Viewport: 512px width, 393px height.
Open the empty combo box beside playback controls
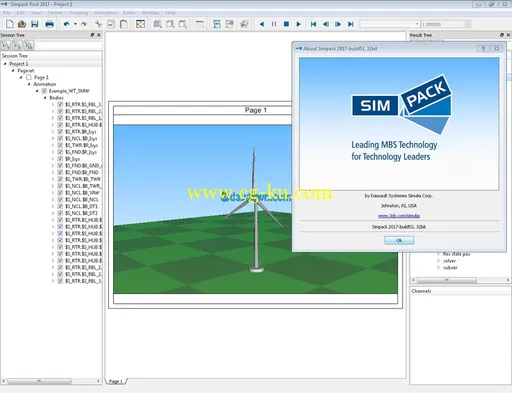pyautogui.click(x=389, y=24)
